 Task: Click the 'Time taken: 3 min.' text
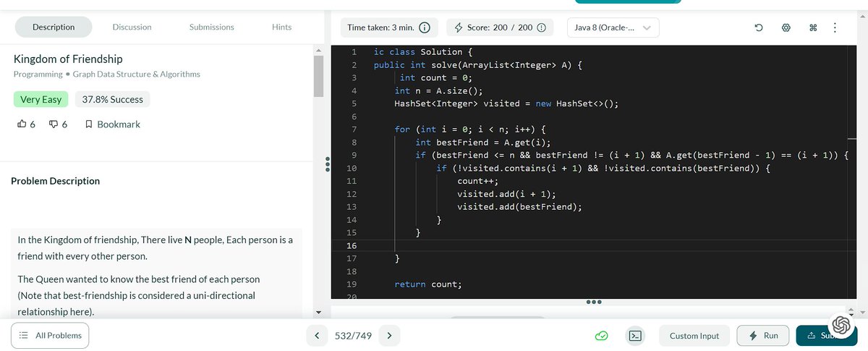tap(380, 28)
